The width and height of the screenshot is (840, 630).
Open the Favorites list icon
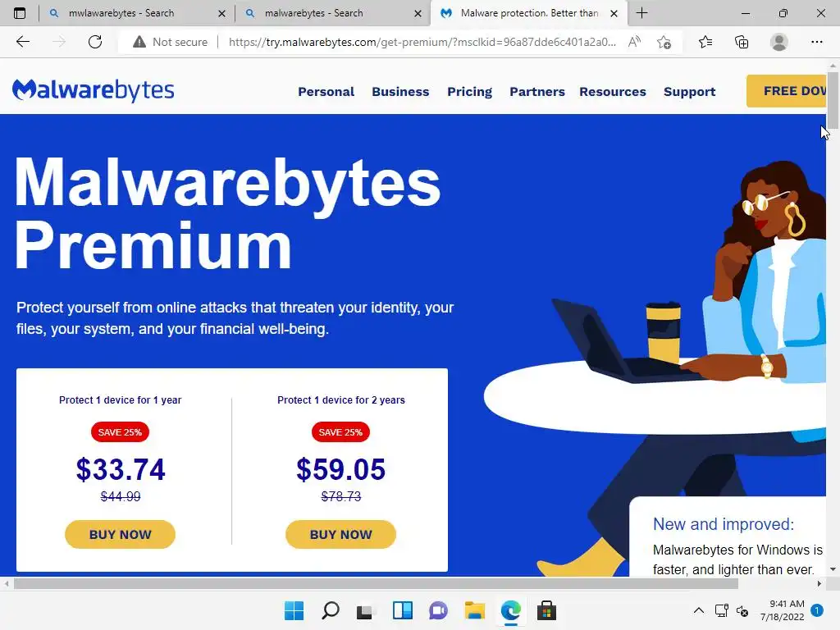coord(705,42)
